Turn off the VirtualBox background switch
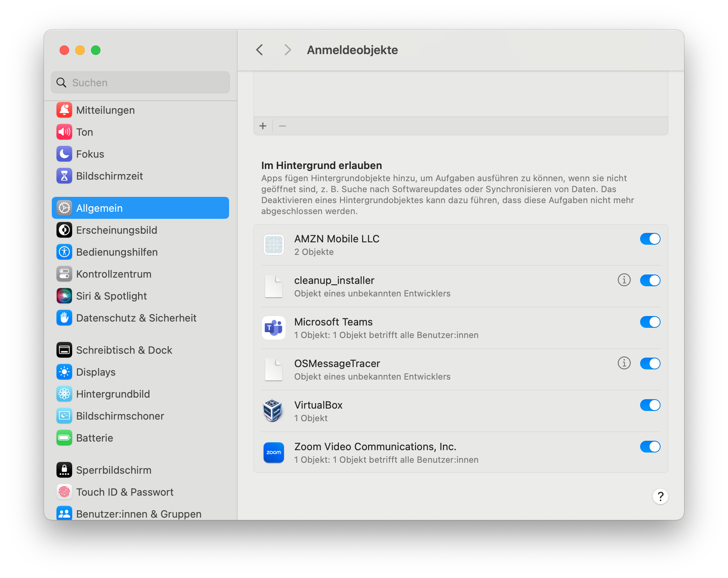Image resolution: width=728 pixels, height=578 pixels. click(x=650, y=405)
